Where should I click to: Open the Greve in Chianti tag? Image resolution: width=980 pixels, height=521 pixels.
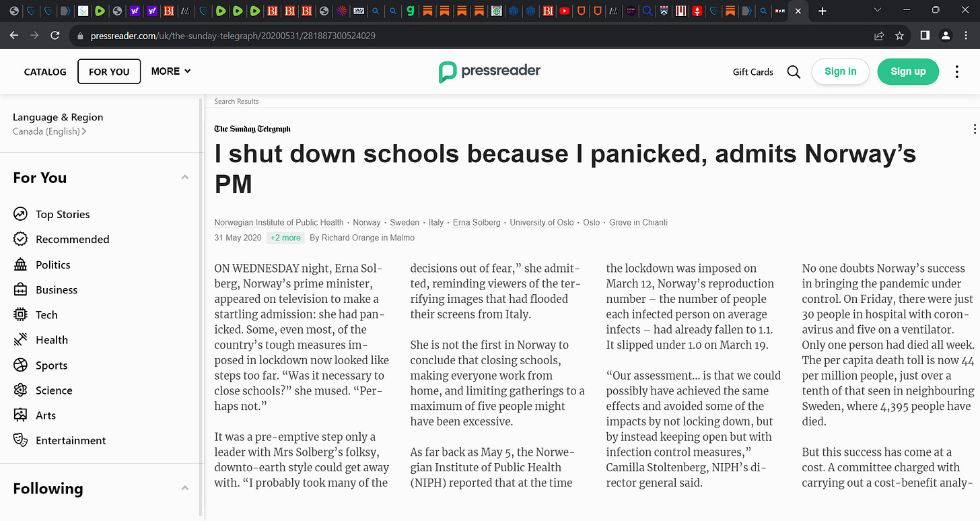tap(638, 223)
